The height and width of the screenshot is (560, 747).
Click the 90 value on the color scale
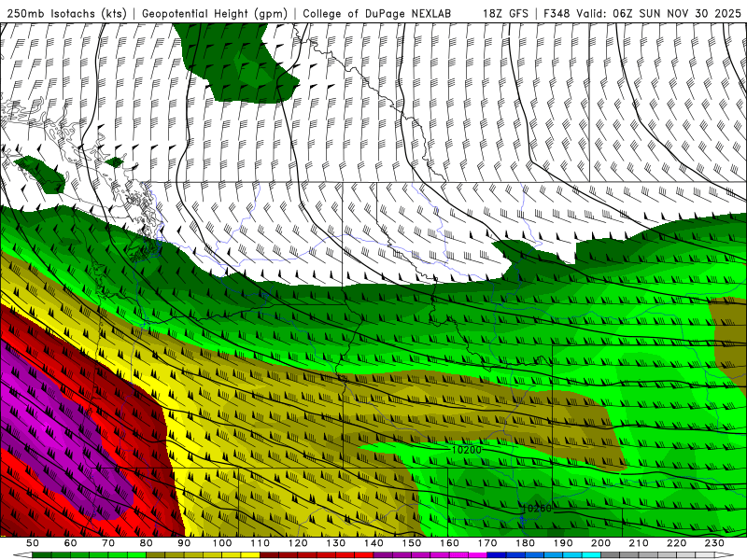(184, 543)
